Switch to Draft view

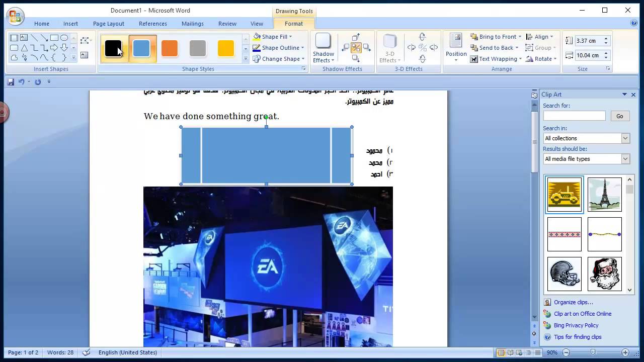(x=537, y=352)
